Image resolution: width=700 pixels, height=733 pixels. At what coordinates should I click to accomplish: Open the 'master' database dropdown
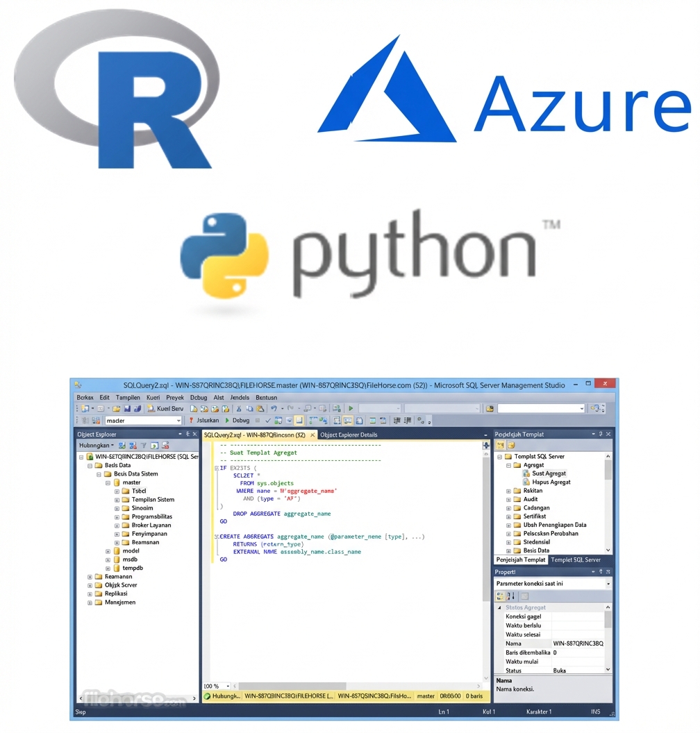pos(178,420)
